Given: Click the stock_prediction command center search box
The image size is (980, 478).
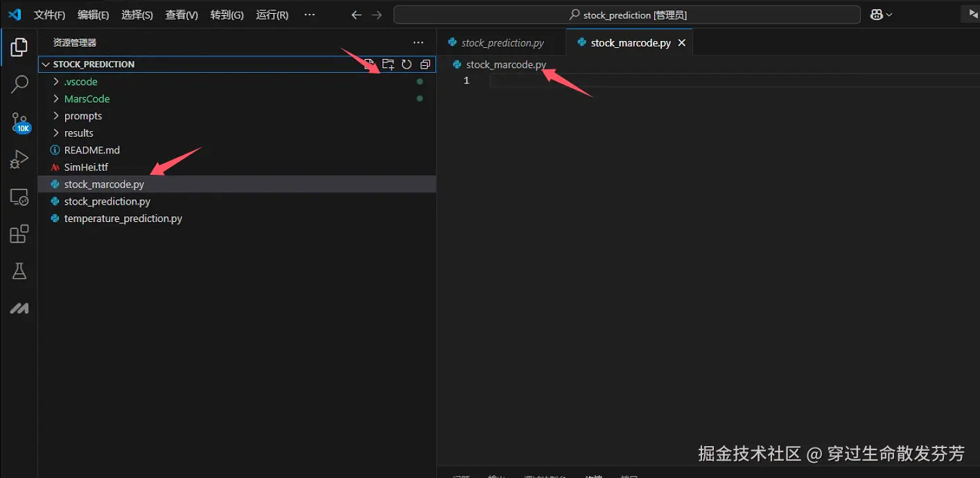Looking at the screenshot, I should tap(627, 15).
